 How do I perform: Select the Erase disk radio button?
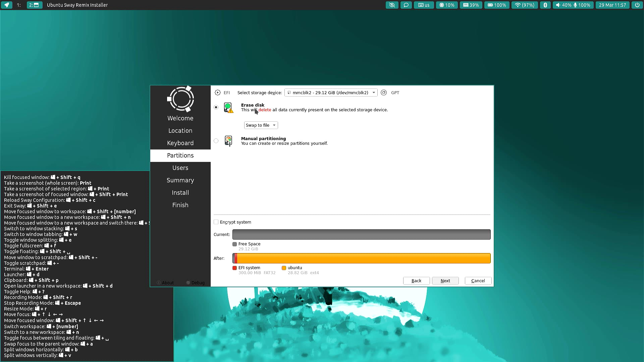[216, 107]
